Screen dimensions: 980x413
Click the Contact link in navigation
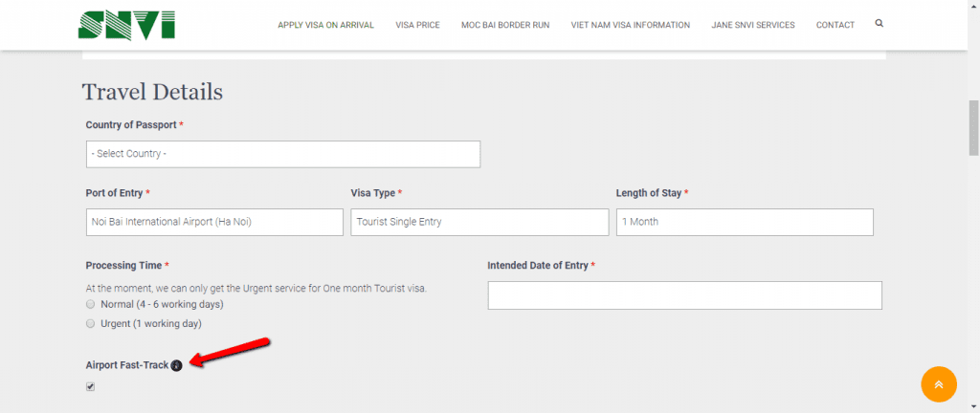coord(835,25)
